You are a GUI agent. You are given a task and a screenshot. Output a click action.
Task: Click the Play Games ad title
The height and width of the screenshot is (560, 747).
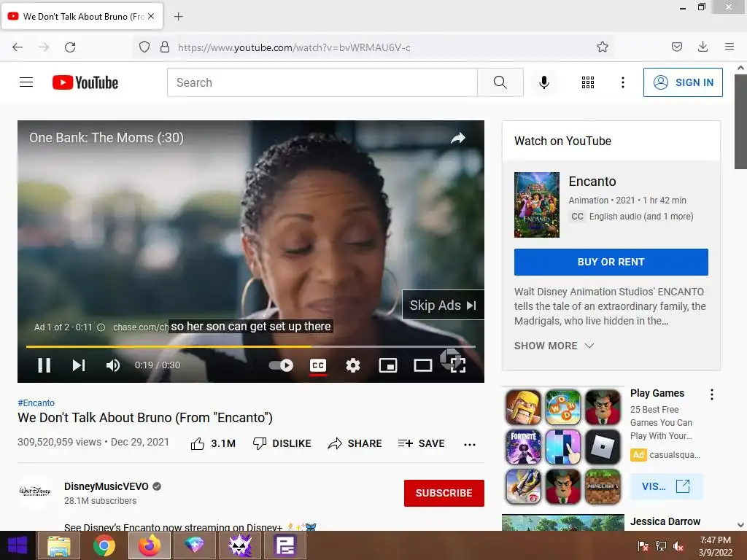point(657,393)
